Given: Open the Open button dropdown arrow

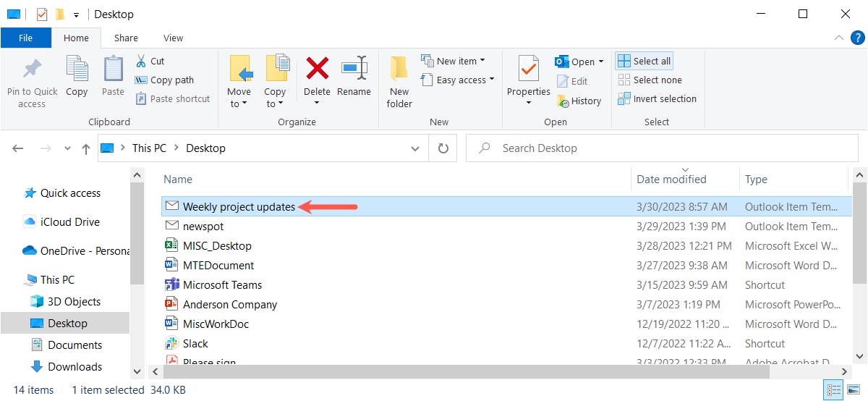Looking at the screenshot, I should pyautogui.click(x=601, y=62).
